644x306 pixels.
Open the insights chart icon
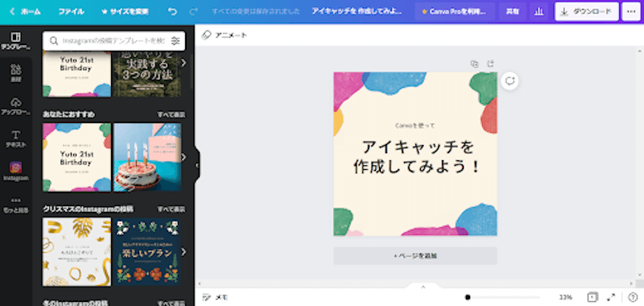(x=539, y=11)
